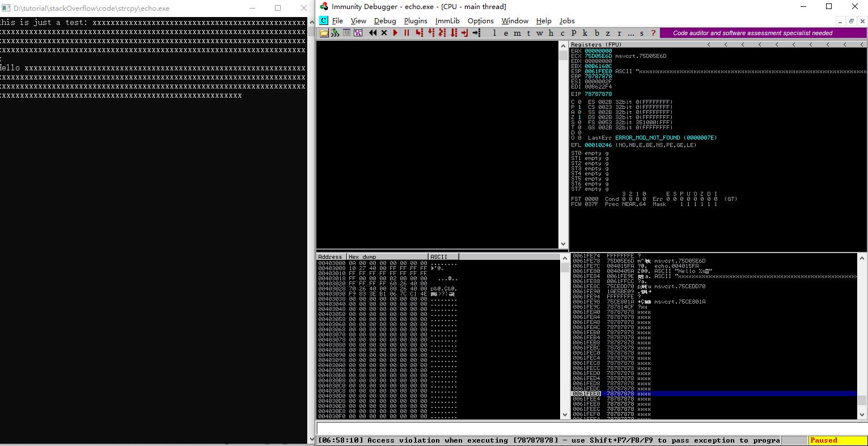Open the Python shell (>>>) toolbar icon
The image size is (868, 446).
pos(335,33)
